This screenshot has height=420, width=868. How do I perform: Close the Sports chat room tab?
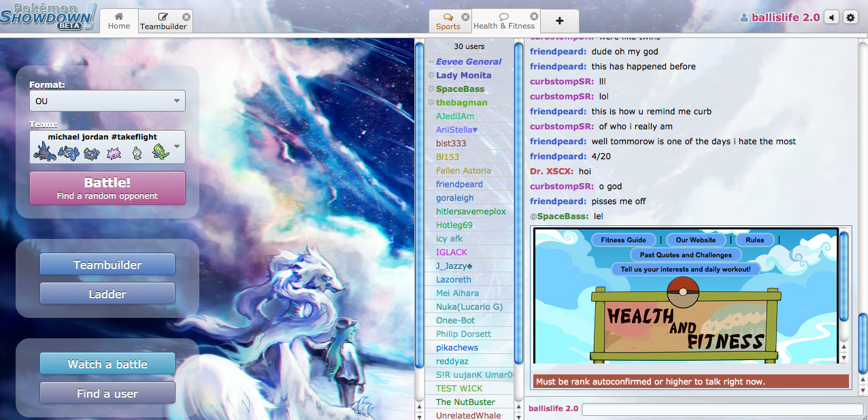[x=465, y=16]
